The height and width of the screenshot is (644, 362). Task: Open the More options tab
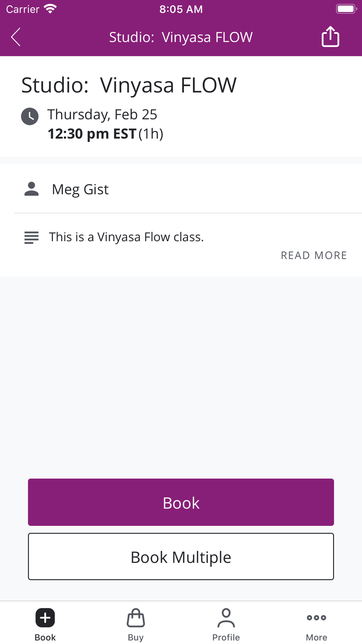pos(316,624)
